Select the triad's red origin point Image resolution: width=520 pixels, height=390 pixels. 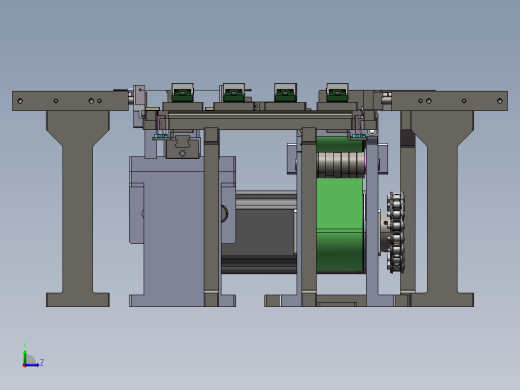coord(24,366)
